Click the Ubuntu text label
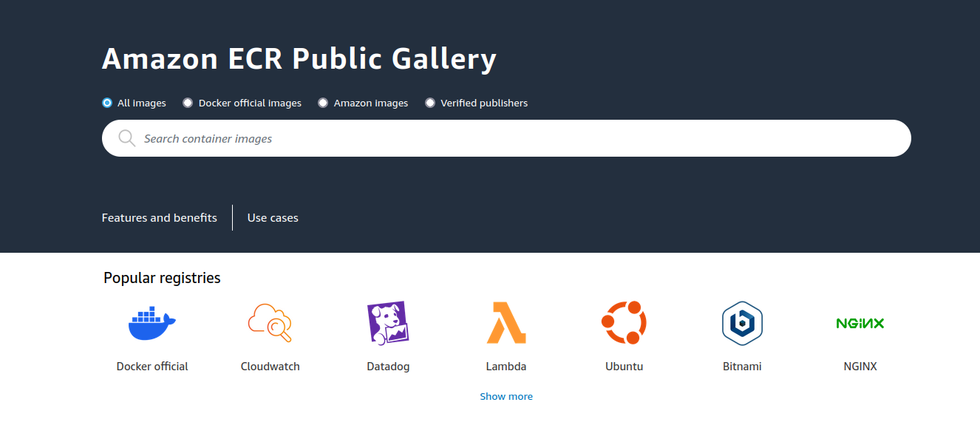 [625, 366]
